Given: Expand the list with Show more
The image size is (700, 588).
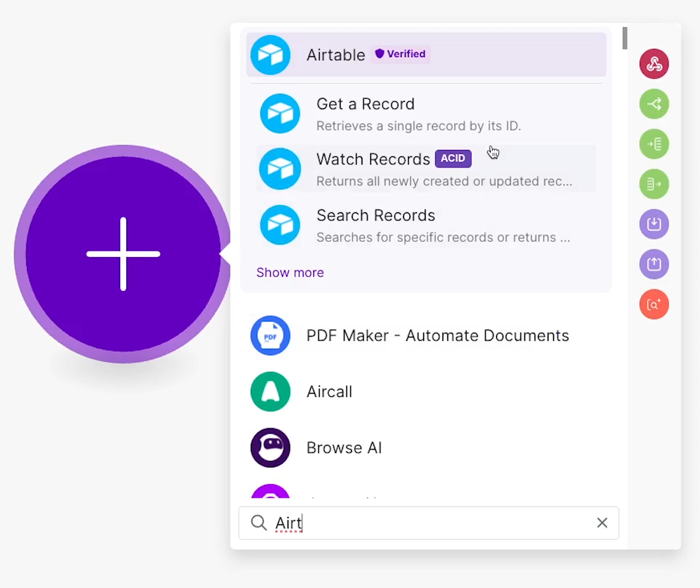Looking at the screenshot, I should [x=290, y=273].
